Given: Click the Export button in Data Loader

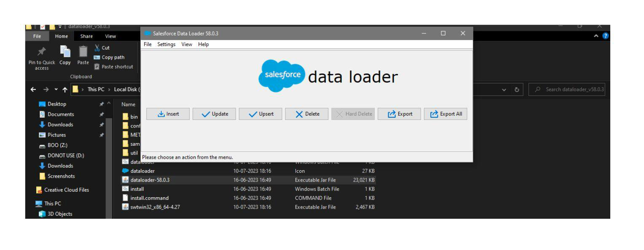Looking at the screenshot, I should 399,114.
